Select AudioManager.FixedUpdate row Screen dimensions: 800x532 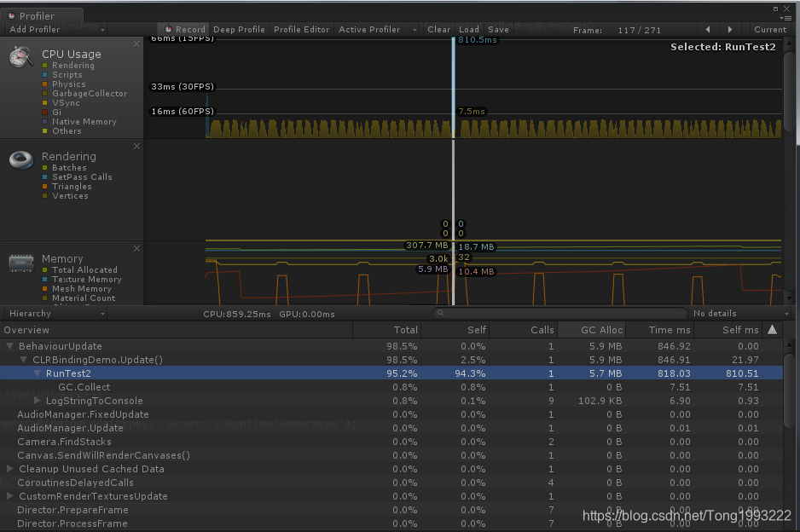(x=391, y=414)
